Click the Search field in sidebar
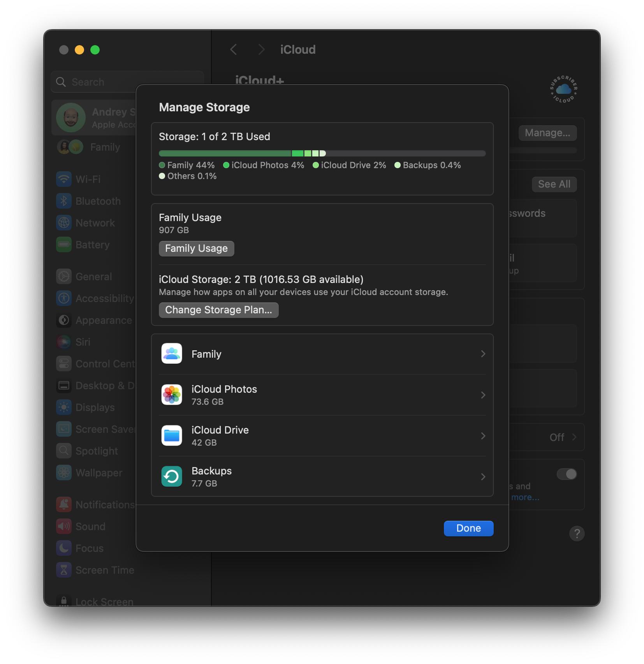 (x=127, y=82)
